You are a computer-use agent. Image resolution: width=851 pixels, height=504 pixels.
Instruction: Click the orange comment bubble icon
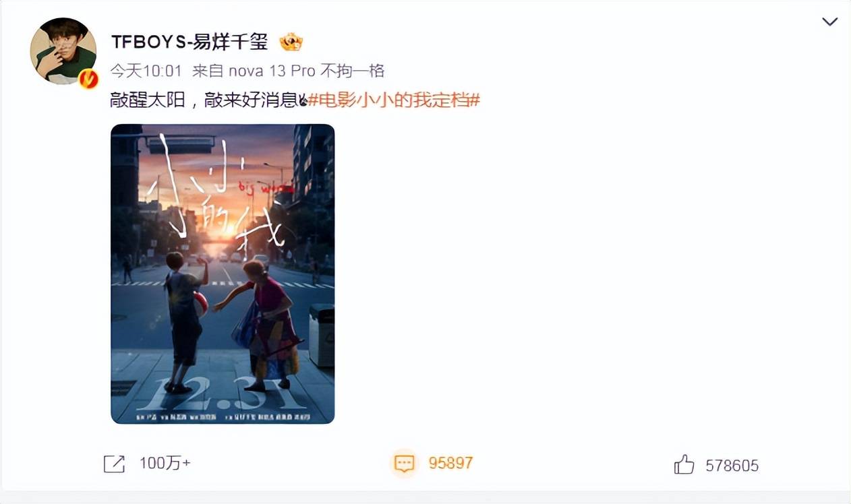(x=404, y=463)
